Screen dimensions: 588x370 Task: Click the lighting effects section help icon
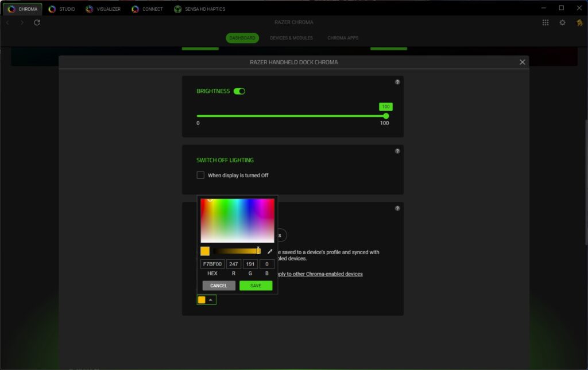click(x=397, y=209)
